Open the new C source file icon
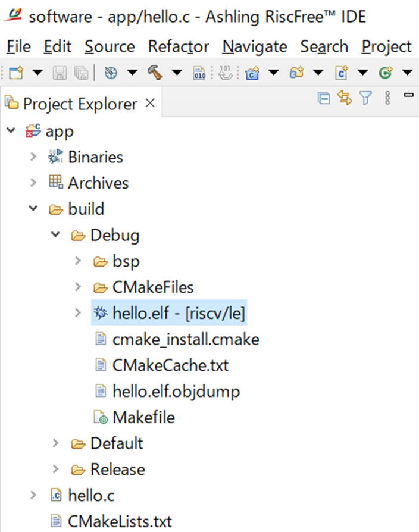The image size is (419, 532). pos(342,73)
